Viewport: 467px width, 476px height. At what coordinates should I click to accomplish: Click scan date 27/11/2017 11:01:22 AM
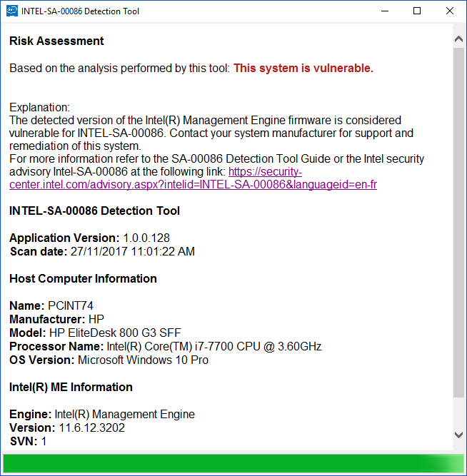[x=133, y=251]
